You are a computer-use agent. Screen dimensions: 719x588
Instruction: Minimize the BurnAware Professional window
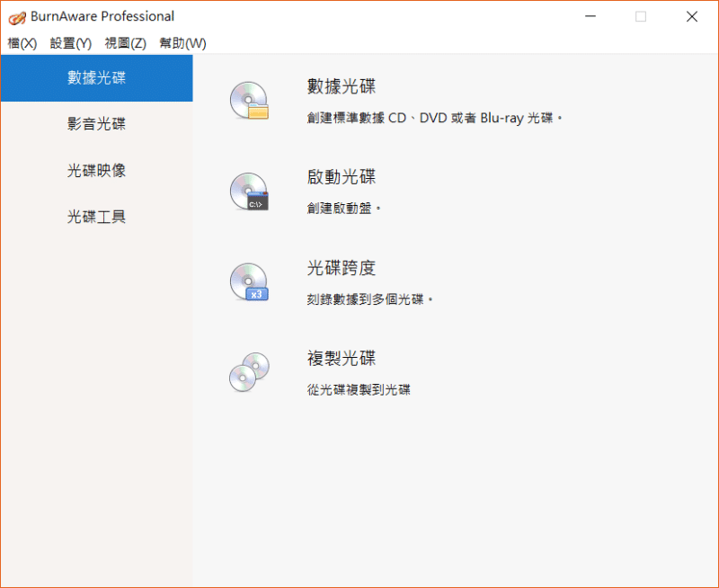pos(590,16)
